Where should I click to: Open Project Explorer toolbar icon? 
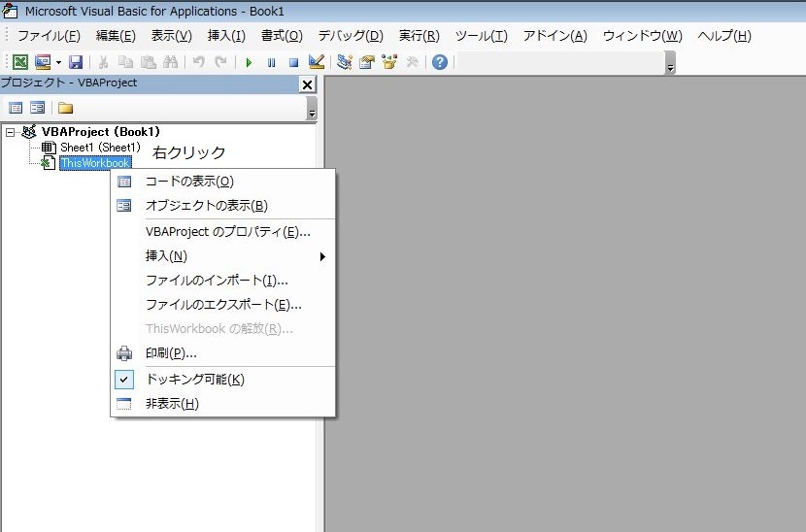click(x=344, y=62)
